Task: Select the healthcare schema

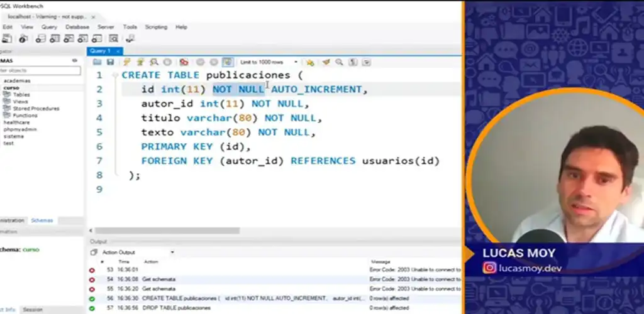Action: click(16, 122)
